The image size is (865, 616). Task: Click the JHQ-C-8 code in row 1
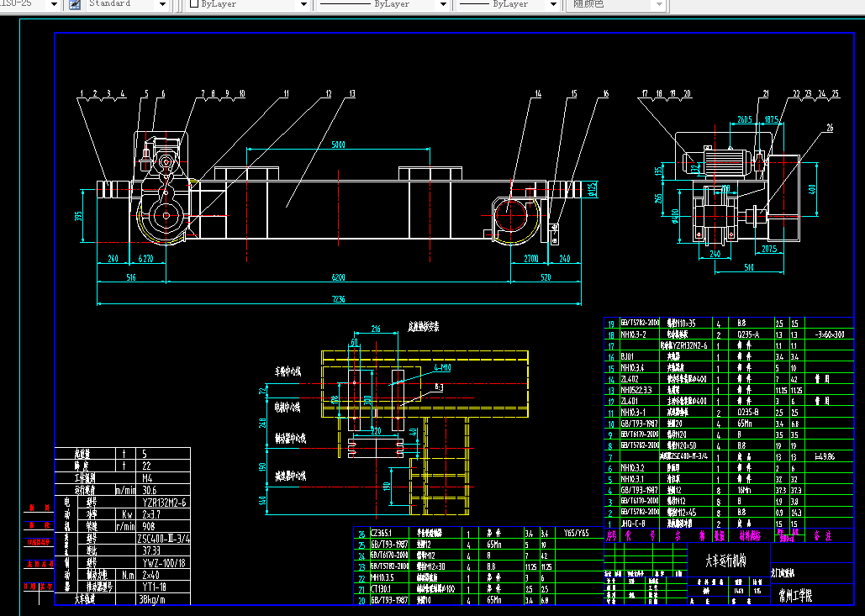click(x=632, y=524)
